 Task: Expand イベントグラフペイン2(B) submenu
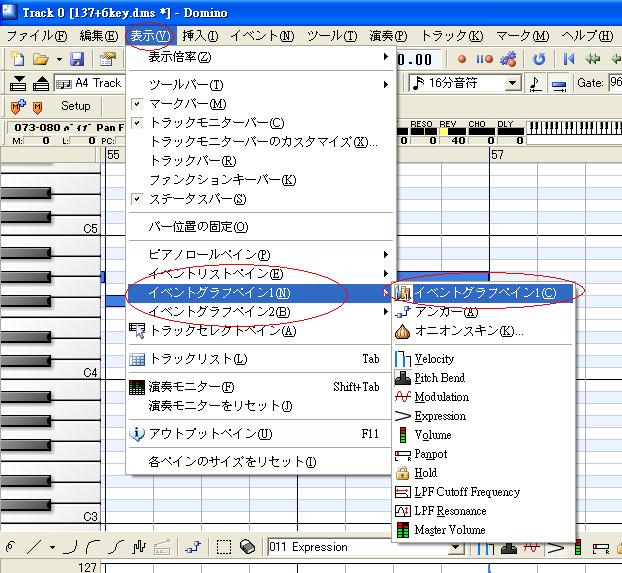[261, 312]
